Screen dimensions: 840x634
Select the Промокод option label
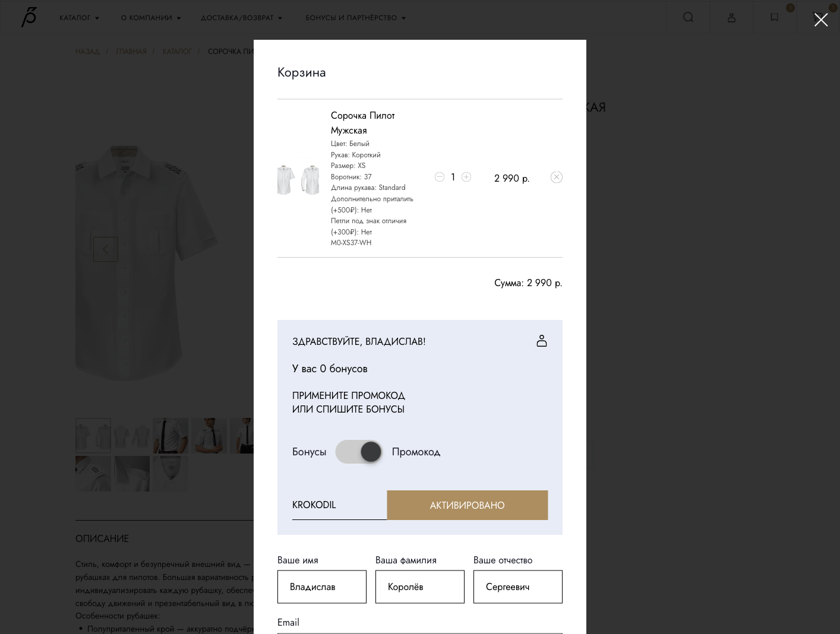click(x=416, y=452)
